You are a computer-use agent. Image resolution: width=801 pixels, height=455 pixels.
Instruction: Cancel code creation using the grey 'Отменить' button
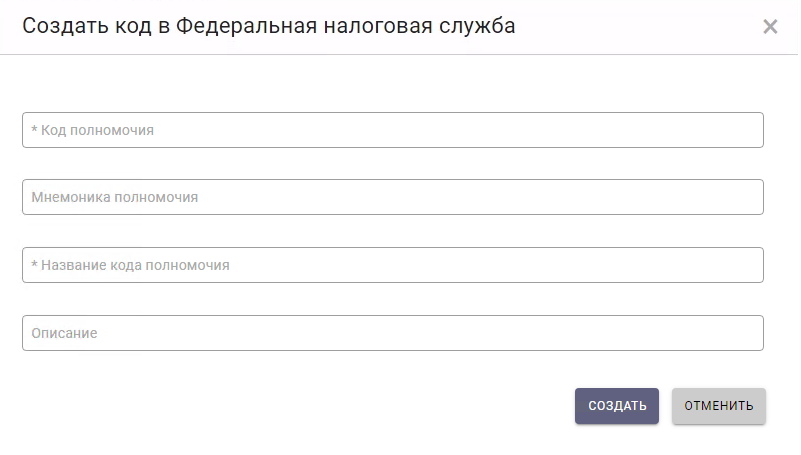coord(718,406)
